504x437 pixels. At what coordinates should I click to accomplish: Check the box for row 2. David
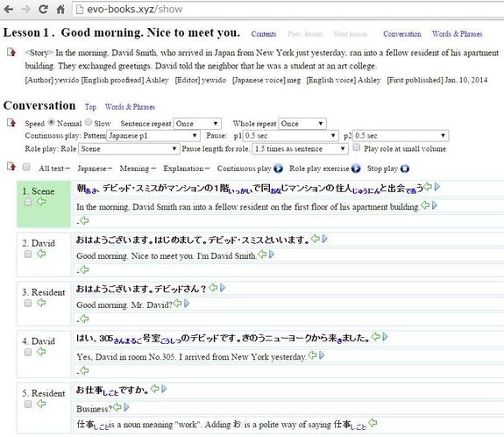28,254
